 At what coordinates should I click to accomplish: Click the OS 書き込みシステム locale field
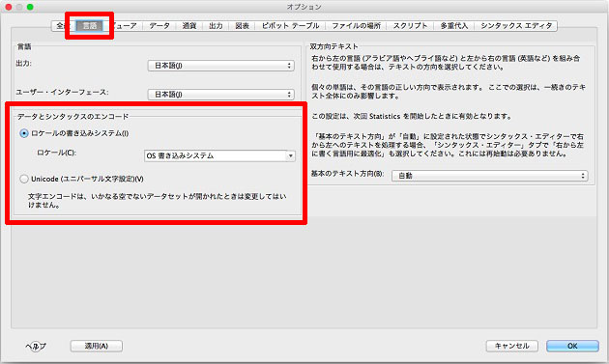click(216, 156)
